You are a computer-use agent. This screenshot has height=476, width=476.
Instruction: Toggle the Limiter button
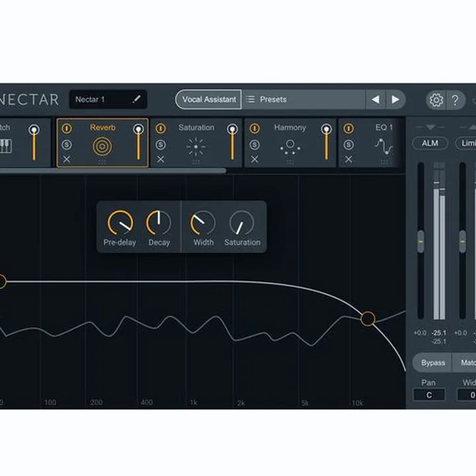[x=466, y=143]
